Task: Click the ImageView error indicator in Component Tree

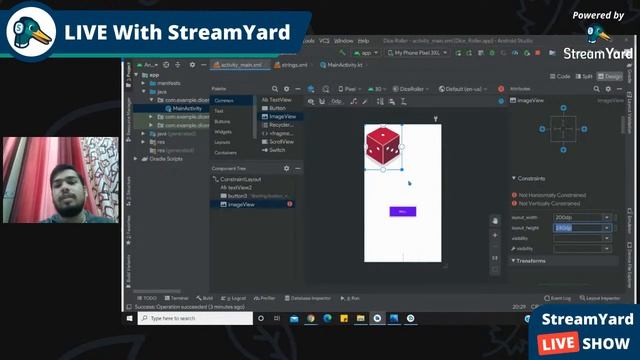Action: click(290, 204)
